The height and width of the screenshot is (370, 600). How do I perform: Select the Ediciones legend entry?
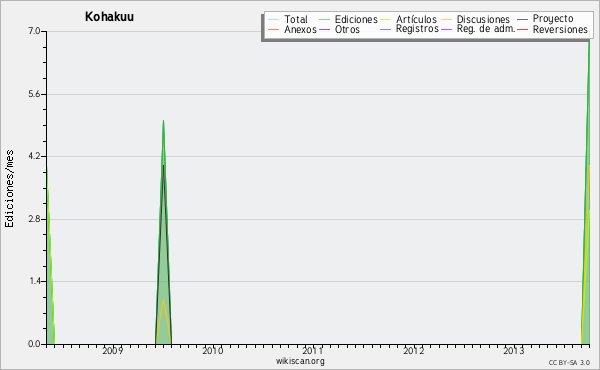356,20
